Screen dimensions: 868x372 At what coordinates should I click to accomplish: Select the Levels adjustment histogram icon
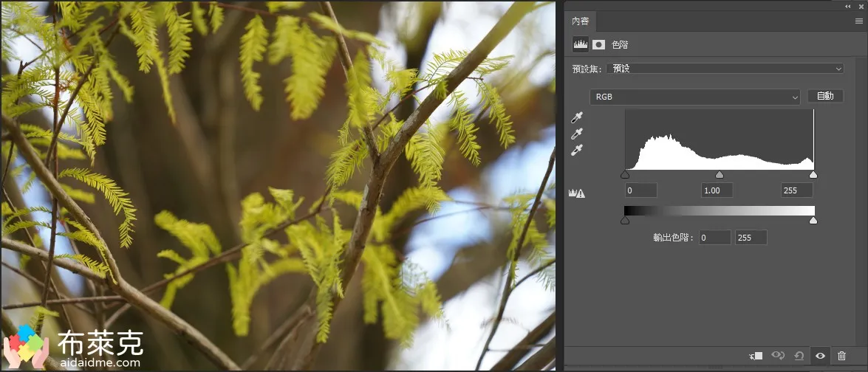click(x=581, y=44)
